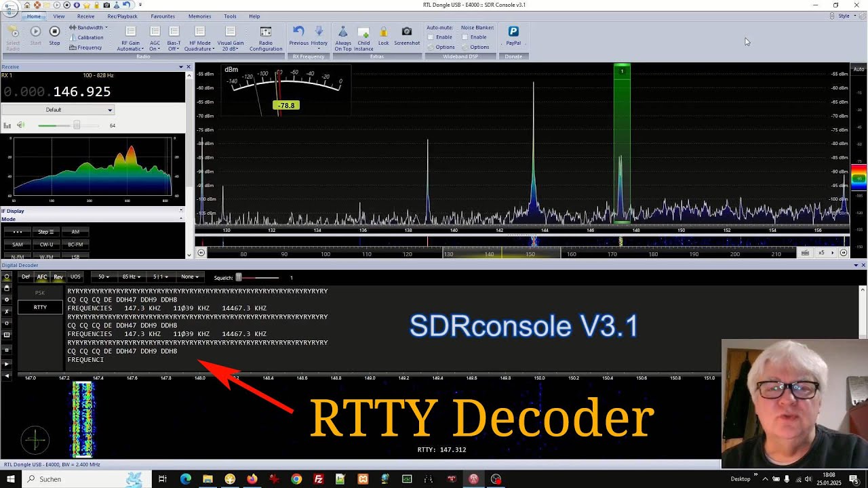Click the book icon in decoder sidebar

7,335
